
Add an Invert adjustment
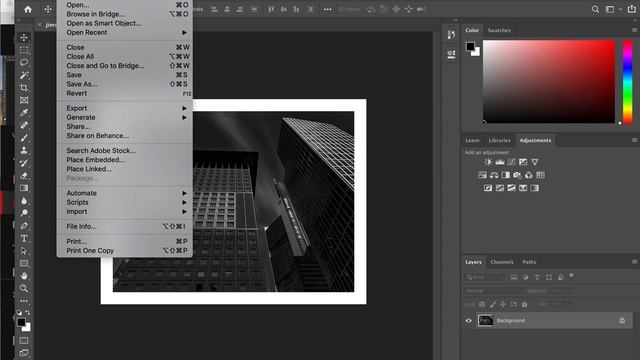[x=488, y=188]
